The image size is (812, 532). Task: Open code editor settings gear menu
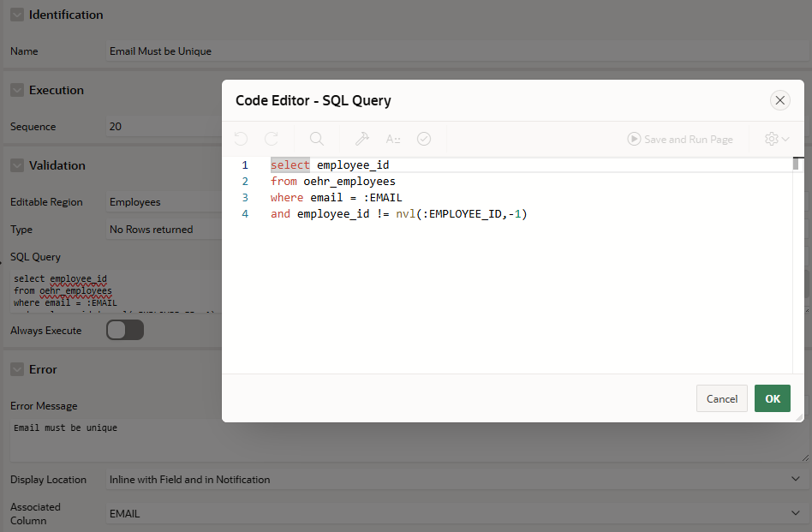point(777,139)
